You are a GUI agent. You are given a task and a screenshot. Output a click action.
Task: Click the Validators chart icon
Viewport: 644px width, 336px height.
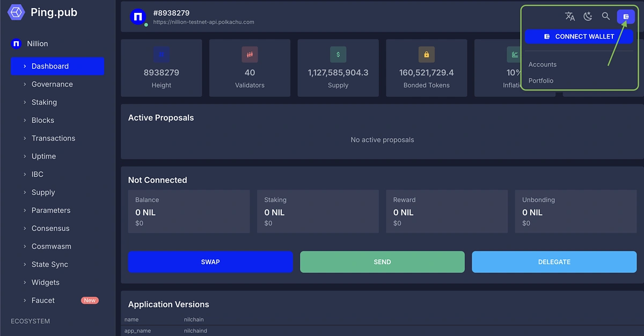250,54
